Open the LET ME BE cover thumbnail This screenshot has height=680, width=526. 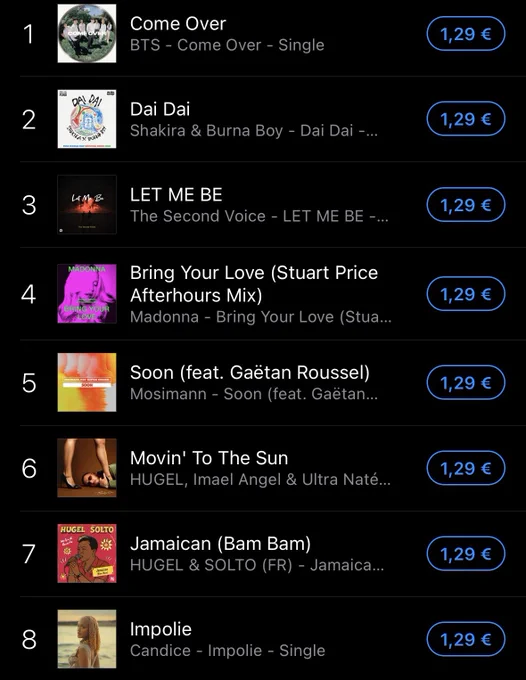coord(87,204)
